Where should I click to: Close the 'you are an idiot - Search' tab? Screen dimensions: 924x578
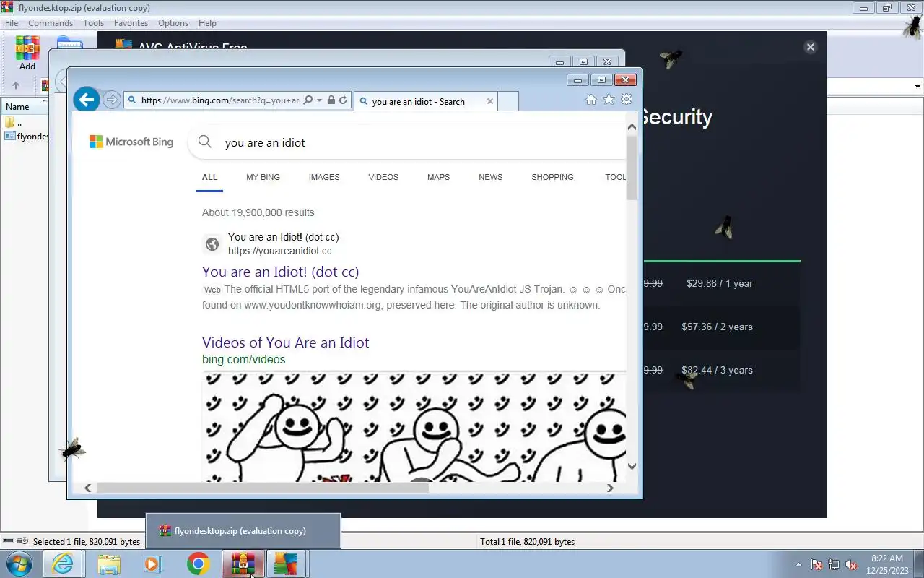coord(490,101)
